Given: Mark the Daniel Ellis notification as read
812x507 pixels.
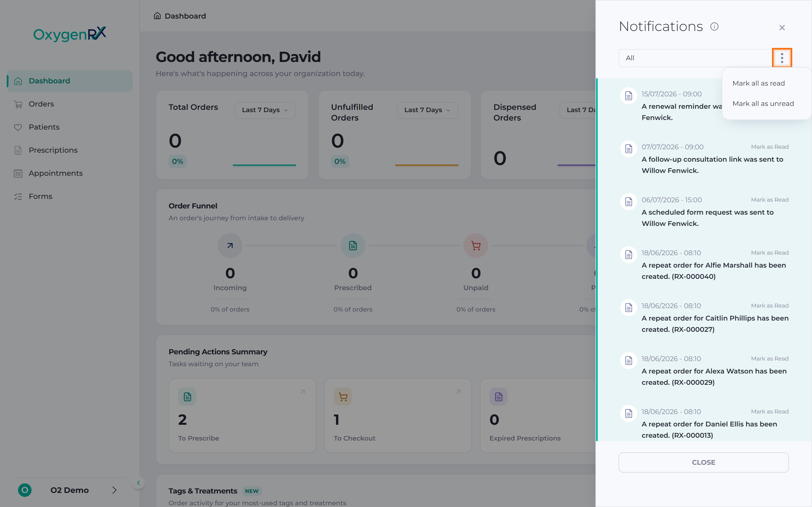Looking at the screenshot, I should [x=770, y=412].
